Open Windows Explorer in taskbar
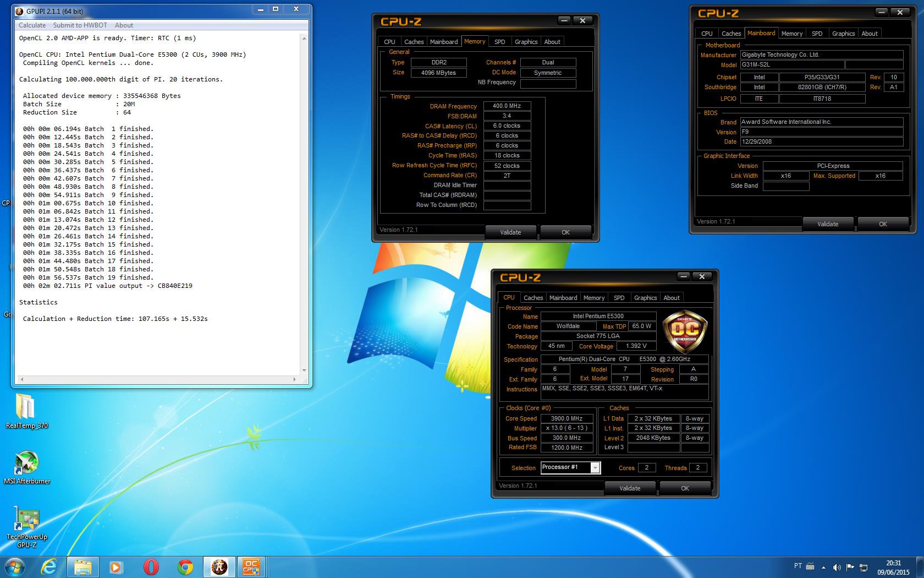This screenshot has height=578, width=924. coord(83,566)
